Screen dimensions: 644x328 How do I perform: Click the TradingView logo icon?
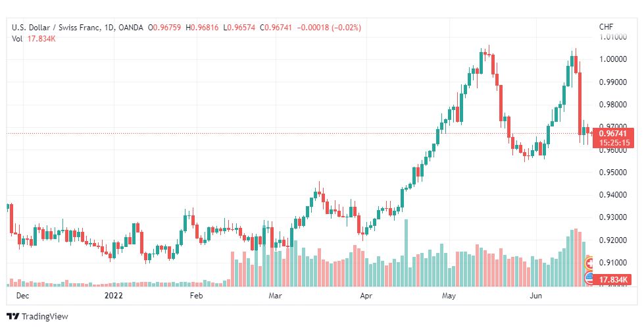(13, 317)
